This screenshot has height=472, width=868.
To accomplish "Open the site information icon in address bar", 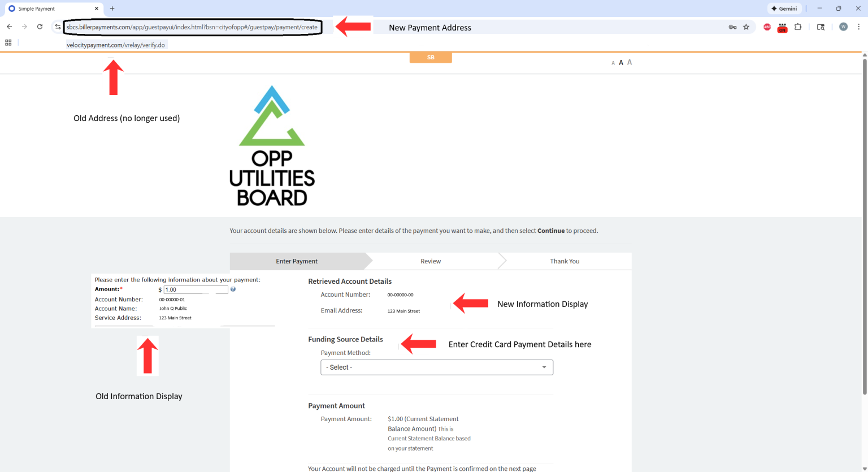I will 58,27.
